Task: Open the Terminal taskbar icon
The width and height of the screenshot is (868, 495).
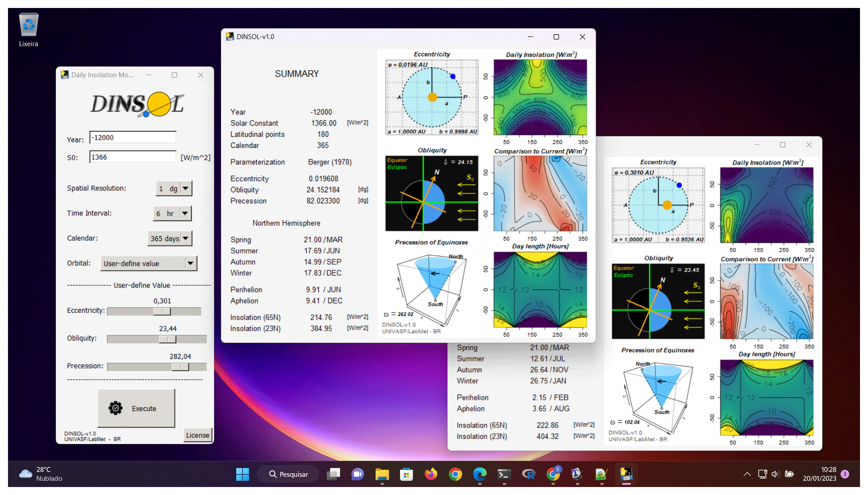Action: [504, 475]
